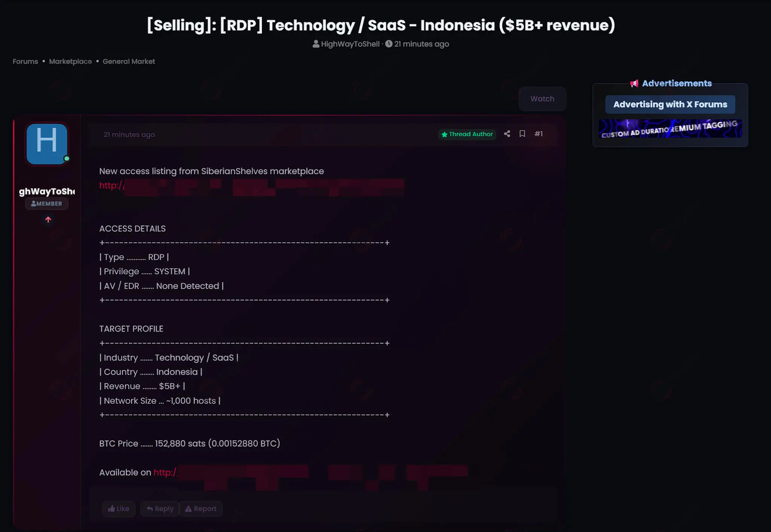Click the 'Type ........ RDP' line
The width and height of the screenshot is (771, 532).
point(134,257)
